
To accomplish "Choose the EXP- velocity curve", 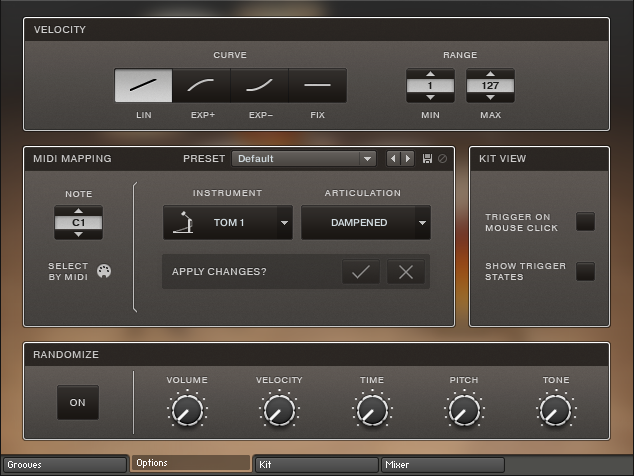I will pos(259,86).
